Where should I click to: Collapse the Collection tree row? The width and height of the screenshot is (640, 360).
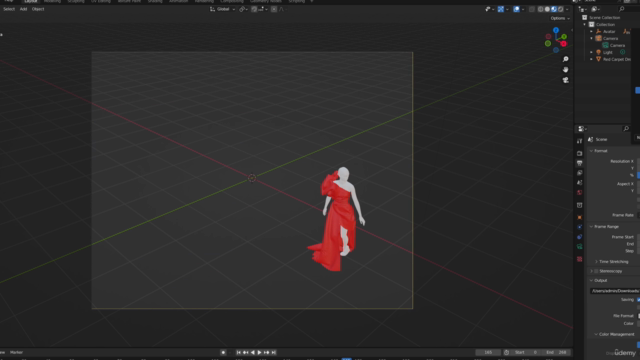coord(584,24)
